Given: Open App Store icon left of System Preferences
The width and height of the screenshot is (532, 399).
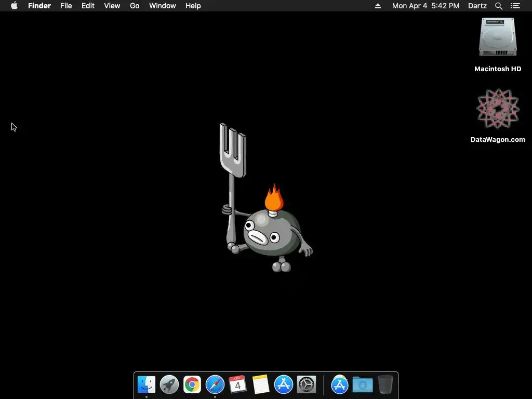Looking at the screenshot, I should click(284, 384).
